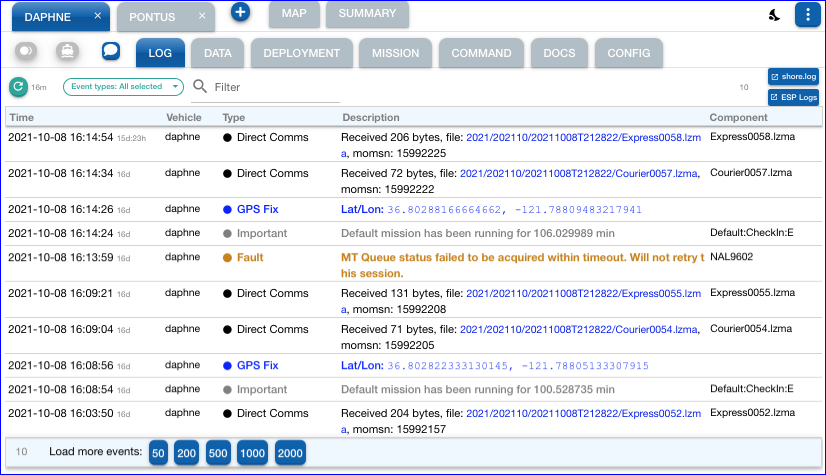This screenshot has height=475, width=826.
Task: Expand the Event types dropdown
Action: click(123, 87)
